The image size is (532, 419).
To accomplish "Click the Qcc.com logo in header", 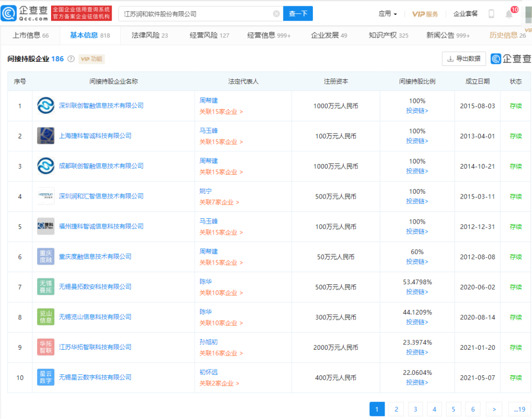I will pyautogui.click(x=26, y=13).
